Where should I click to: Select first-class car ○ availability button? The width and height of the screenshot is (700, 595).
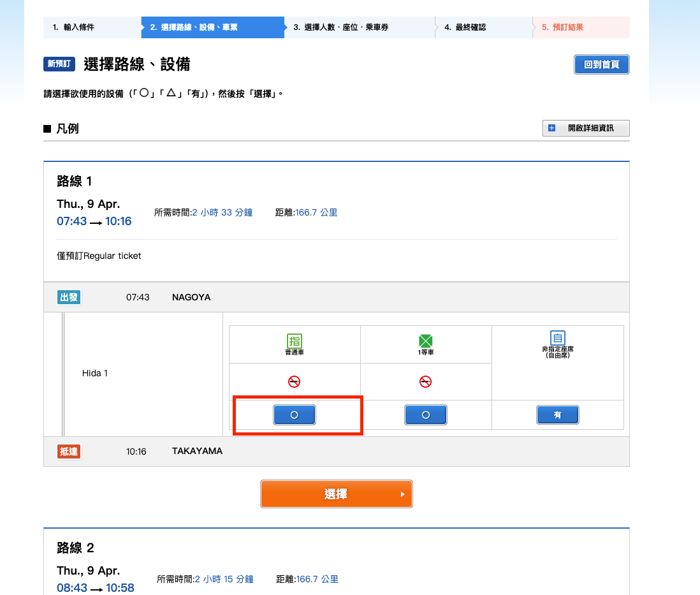[x=425, y=415]
